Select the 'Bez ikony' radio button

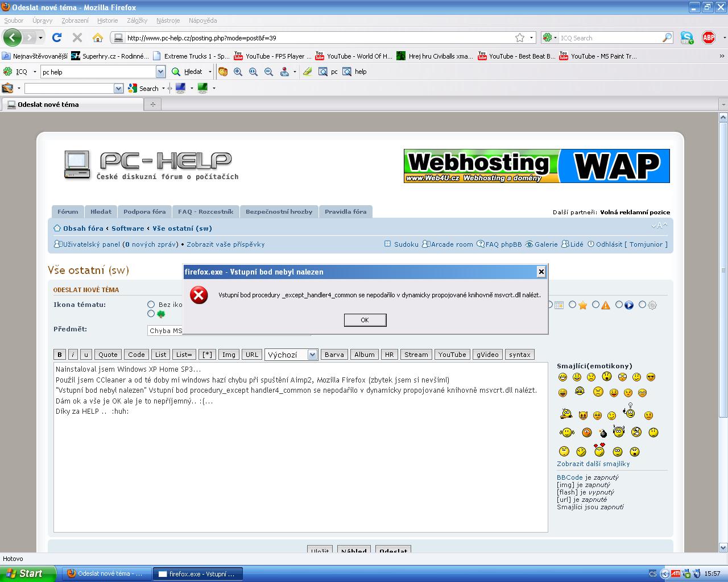[151, 305]
